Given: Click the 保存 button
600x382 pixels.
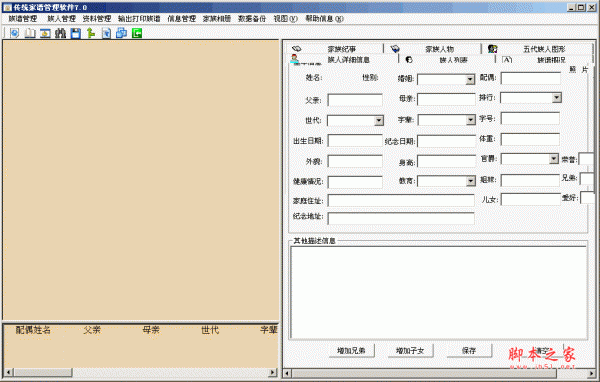Looking at the screenshot, I should point(469,350).
